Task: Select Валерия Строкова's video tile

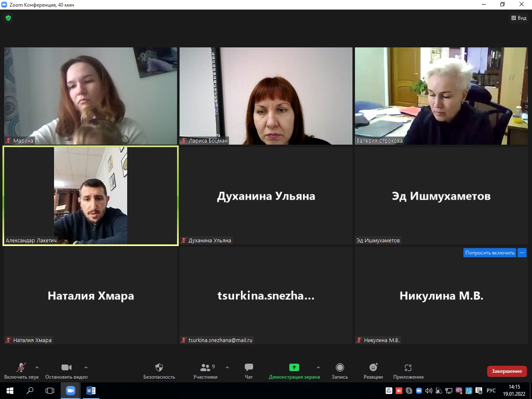Action: point(441,96)
